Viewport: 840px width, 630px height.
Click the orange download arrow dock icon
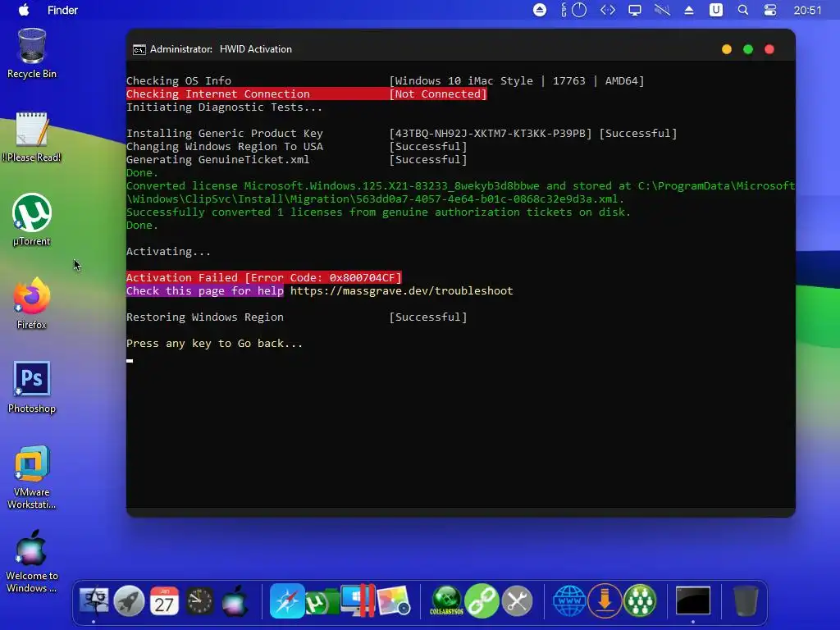[x=605, y=601]
